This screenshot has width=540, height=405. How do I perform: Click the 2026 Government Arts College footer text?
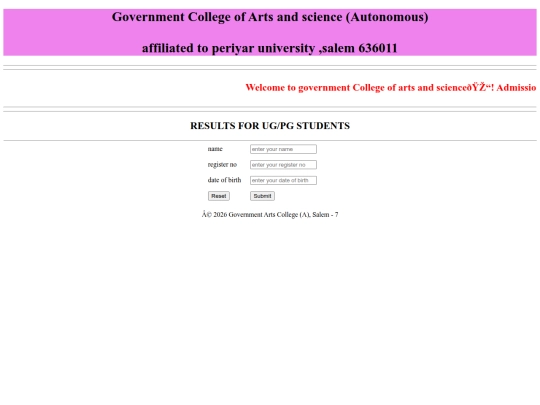(x=270, y=215)
